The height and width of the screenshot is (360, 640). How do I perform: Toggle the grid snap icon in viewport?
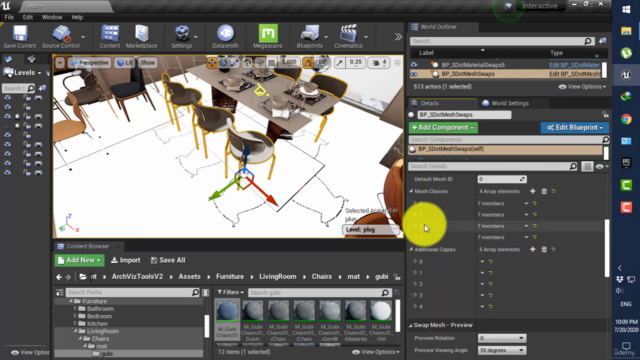coord(271,62)
